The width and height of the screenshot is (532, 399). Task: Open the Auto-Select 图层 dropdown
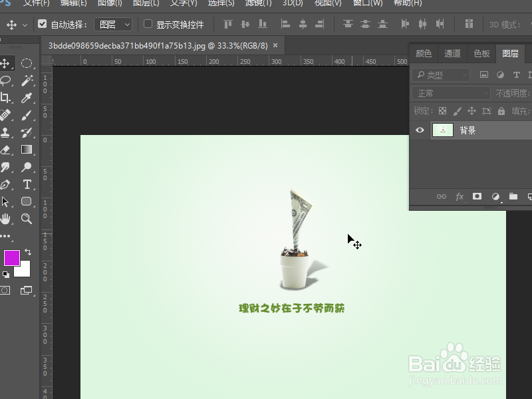point(113,23)
